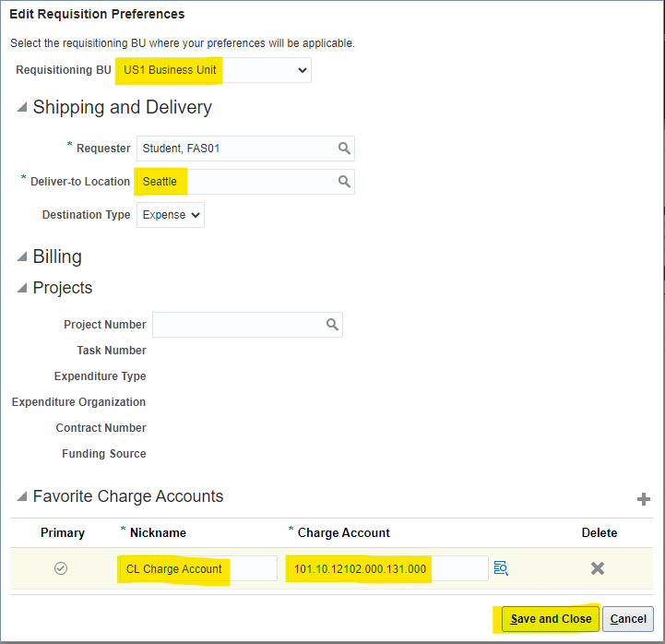
Task: Click the Deliver-to Location field
Action: pyautogui.click(x=235, y=182)
